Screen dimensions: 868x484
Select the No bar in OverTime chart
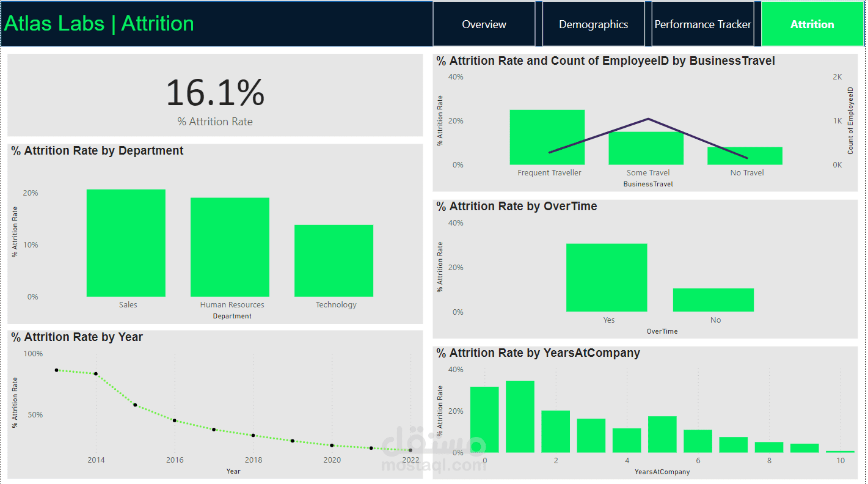coord(713,300)
